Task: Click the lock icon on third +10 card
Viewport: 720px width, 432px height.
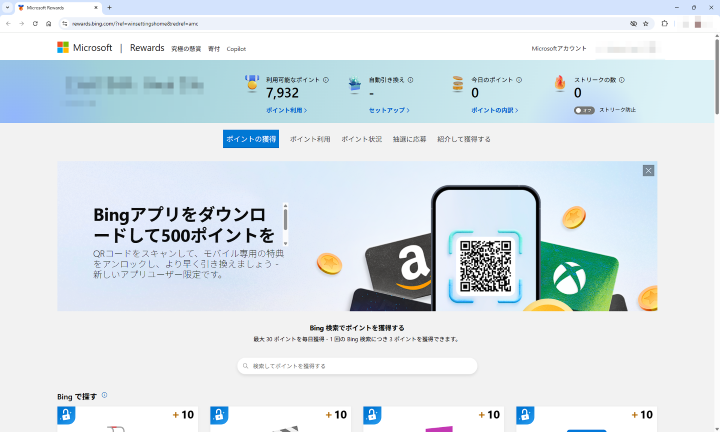Action: click(372, 415)
